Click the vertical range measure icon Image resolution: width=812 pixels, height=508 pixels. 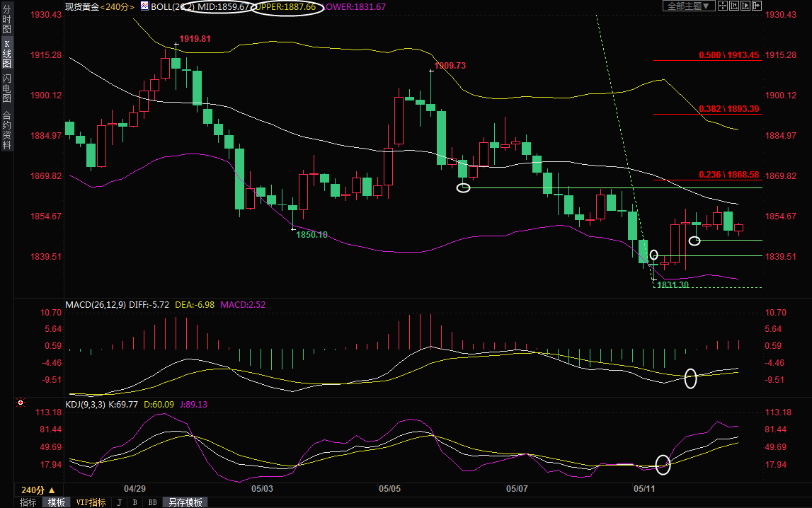tap(734, 6)
